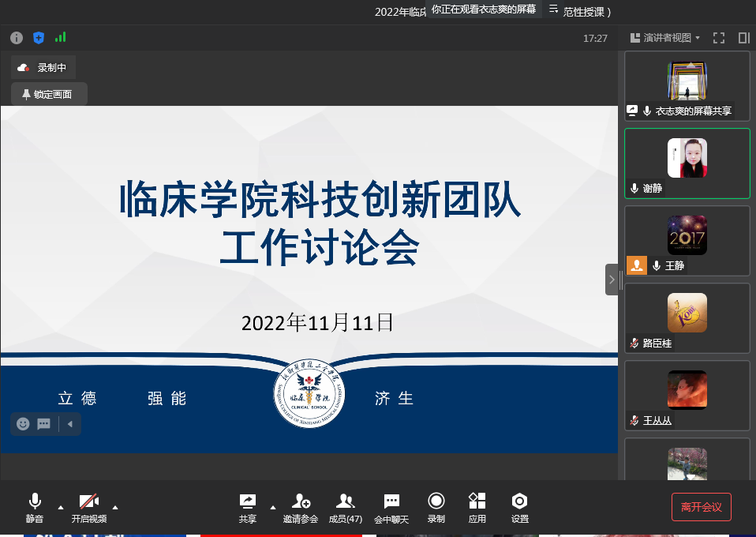756x537 pixels.
Task: Enter full screen mode using the expand icon
Action: 719,38
